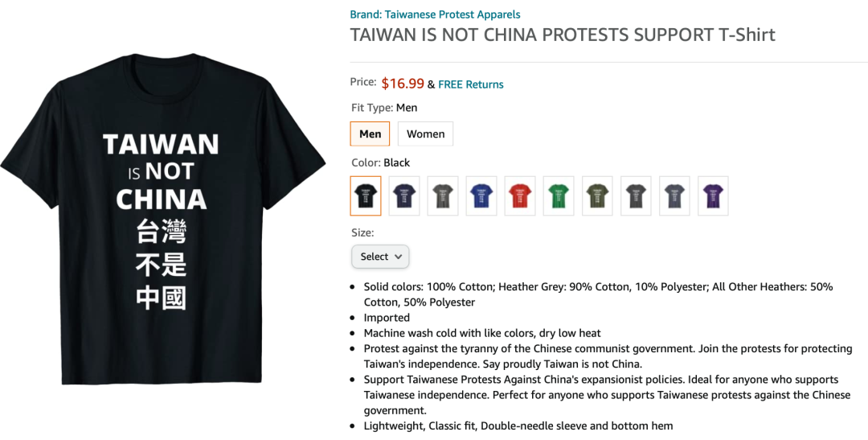Open the Size Select dropdown
This screenshot has height=440, width=868.
coord(380,257)
